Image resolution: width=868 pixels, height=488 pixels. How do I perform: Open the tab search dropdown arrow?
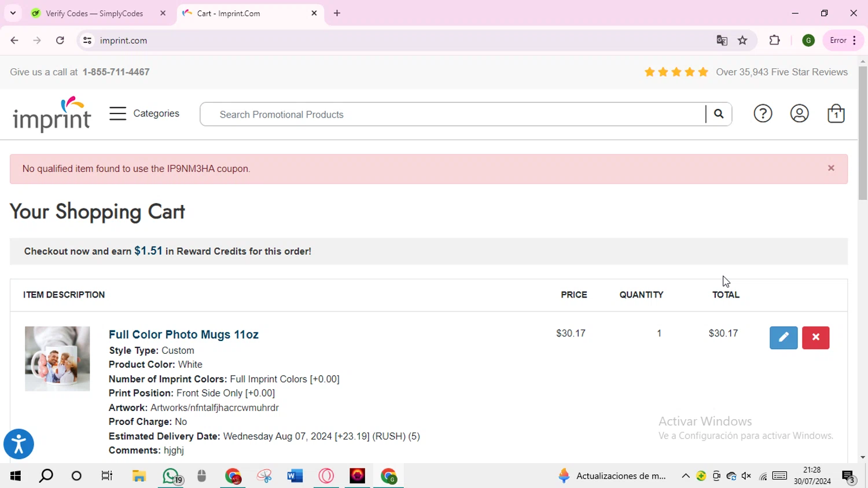pyautogui.click(x=13, y=13)
